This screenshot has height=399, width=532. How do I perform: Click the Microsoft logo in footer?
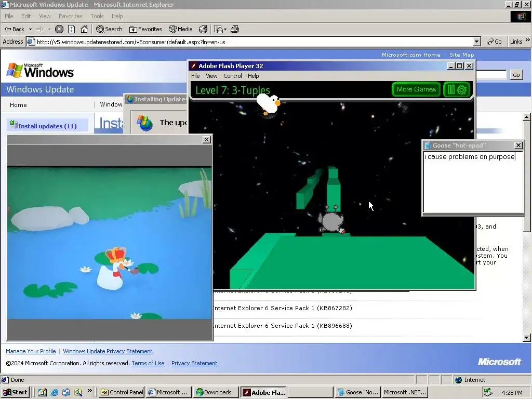pos(499,362)
